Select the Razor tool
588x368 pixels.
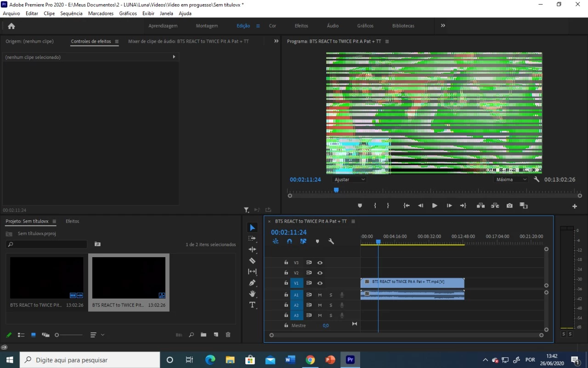coord(252,260)
